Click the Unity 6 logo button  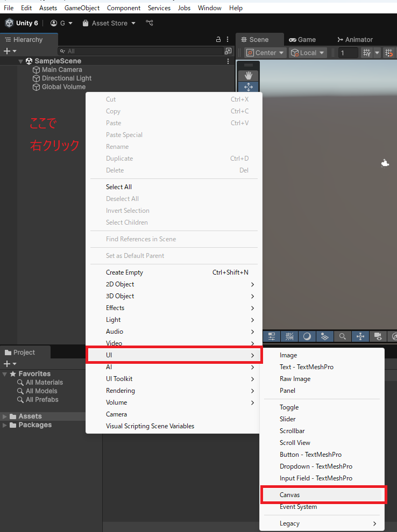[22, 23]
